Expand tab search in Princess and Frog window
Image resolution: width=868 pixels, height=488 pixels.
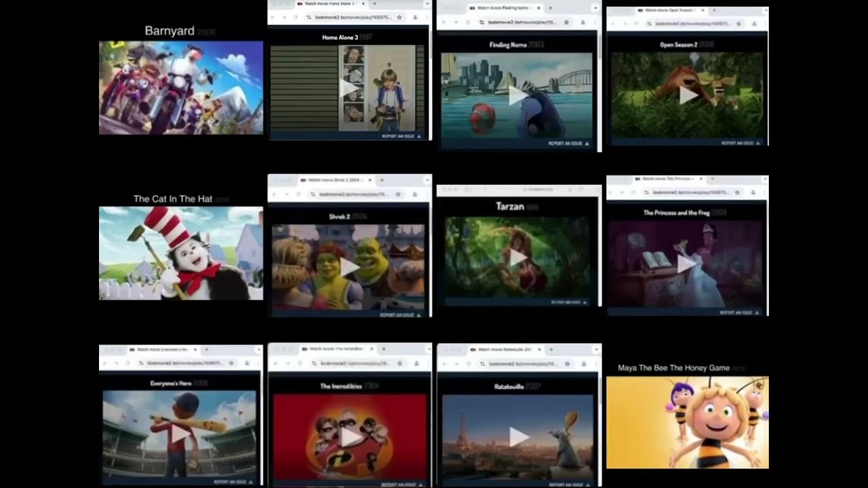click(764, 179)
